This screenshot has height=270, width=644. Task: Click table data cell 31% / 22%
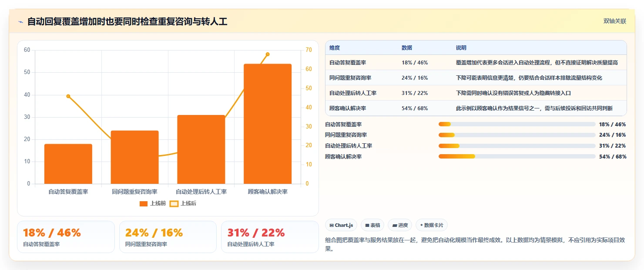point(415,93)
